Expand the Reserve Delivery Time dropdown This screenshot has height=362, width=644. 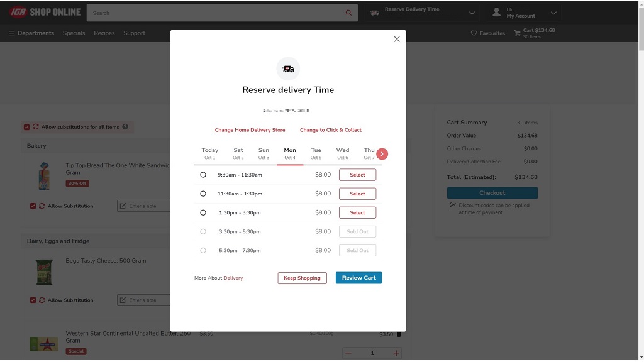pos(472,13)
